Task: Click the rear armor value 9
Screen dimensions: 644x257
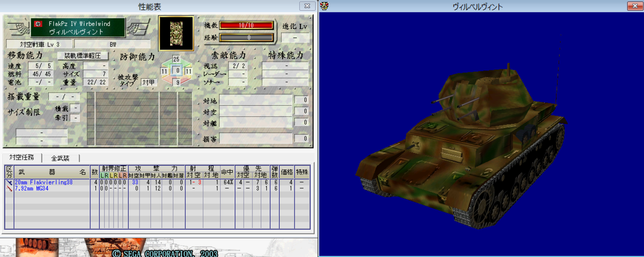Action: click(x=177, y=83)
